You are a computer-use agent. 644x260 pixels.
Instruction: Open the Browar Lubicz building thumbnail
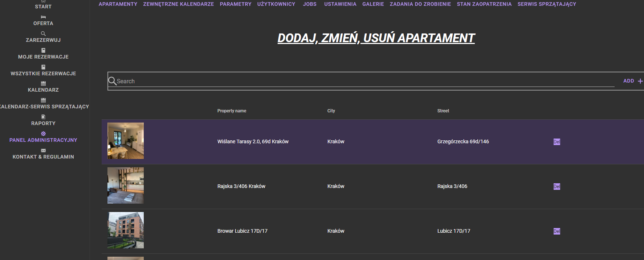click(126, 230)
